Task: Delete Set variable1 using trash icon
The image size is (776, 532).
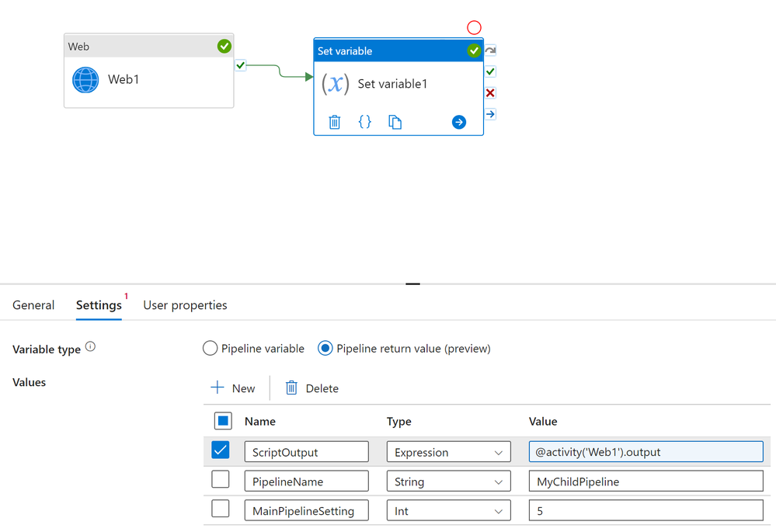Action: coord(335,122)
